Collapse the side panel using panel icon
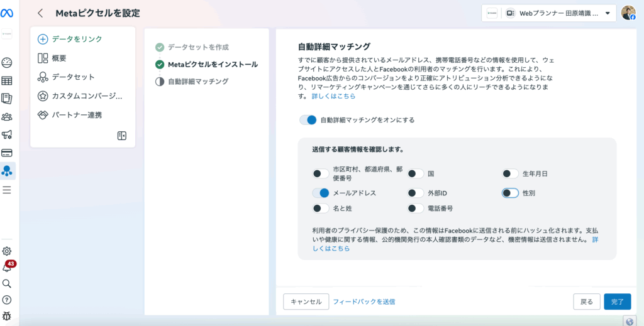The height and width of the screenshot is (326, 644). 122,136
